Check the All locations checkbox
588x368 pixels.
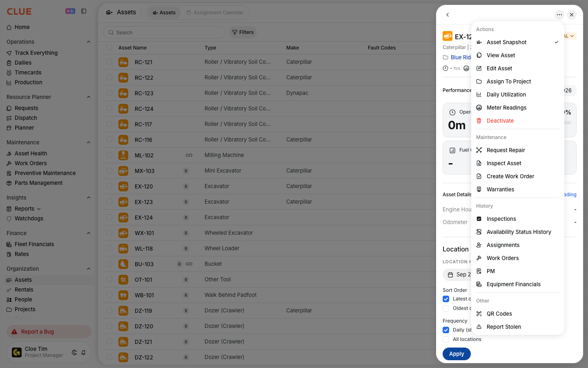point(446,339)
